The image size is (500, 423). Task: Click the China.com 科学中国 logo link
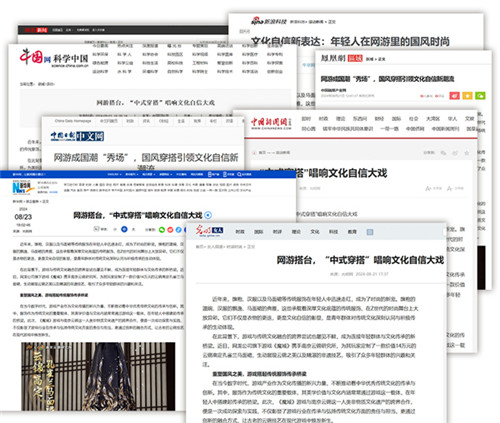54,58
